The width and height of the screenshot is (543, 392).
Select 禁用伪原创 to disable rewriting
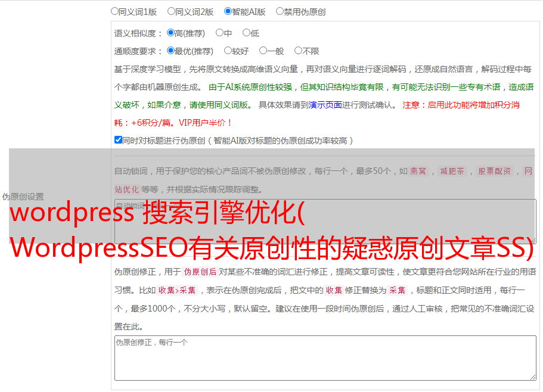[x=280, y=11]
